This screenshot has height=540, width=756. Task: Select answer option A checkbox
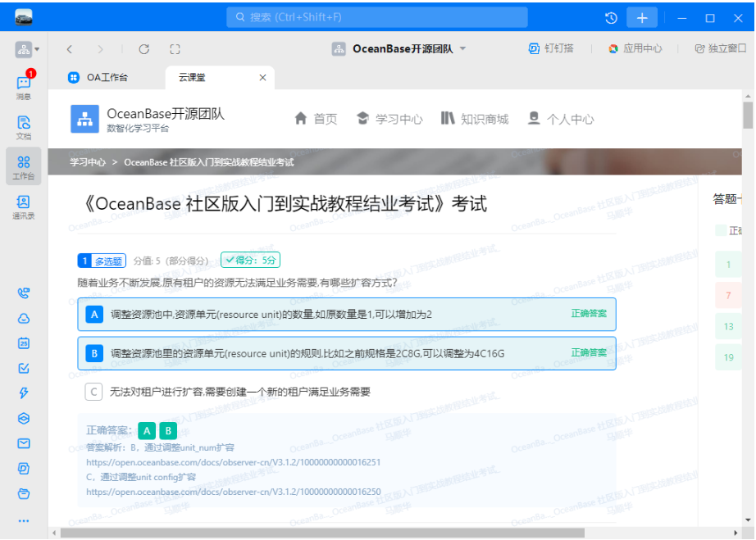(94, 315)
